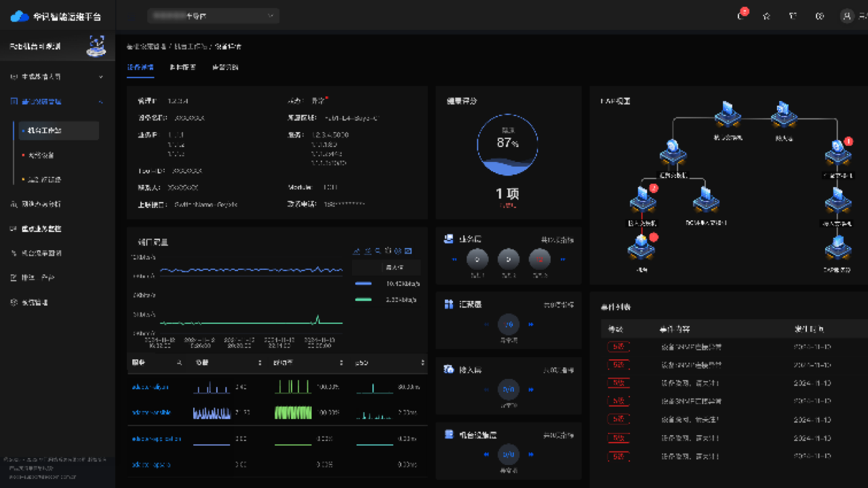Screen dimensions: 868x488
Task: Click the search icon in the service column header
Action: 179,363
